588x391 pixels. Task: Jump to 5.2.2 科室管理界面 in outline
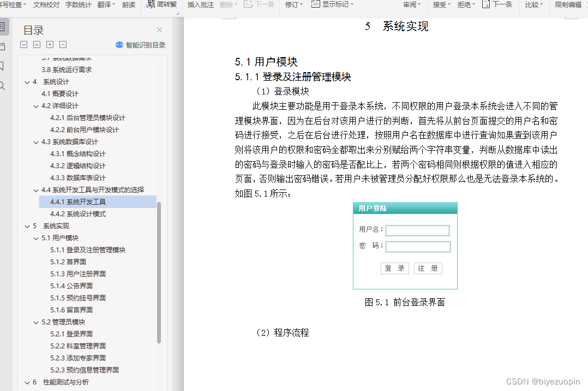coord(77,346)
